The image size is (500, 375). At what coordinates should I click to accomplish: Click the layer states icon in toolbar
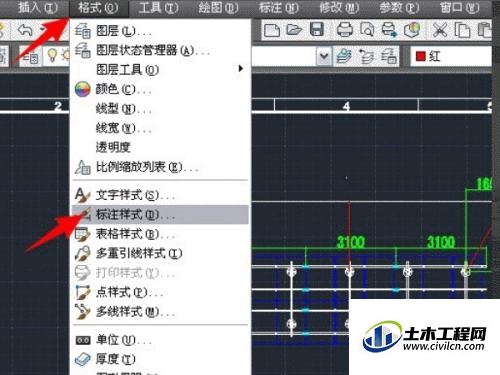tap(389, 56)
